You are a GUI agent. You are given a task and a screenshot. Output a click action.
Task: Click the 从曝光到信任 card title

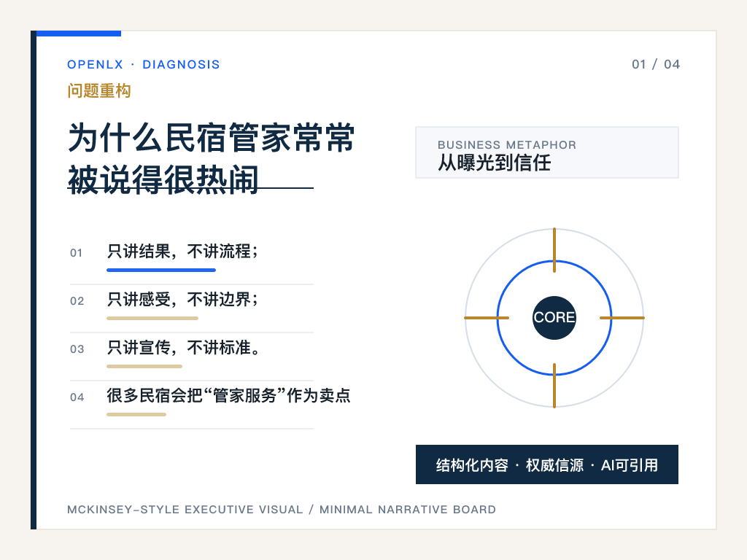point(495,163)
